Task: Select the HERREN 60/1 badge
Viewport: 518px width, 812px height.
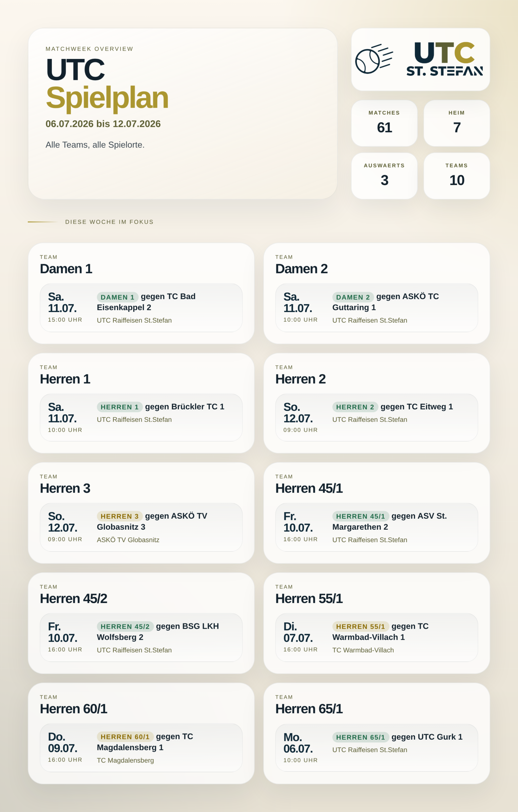Action: pos(125,737)
